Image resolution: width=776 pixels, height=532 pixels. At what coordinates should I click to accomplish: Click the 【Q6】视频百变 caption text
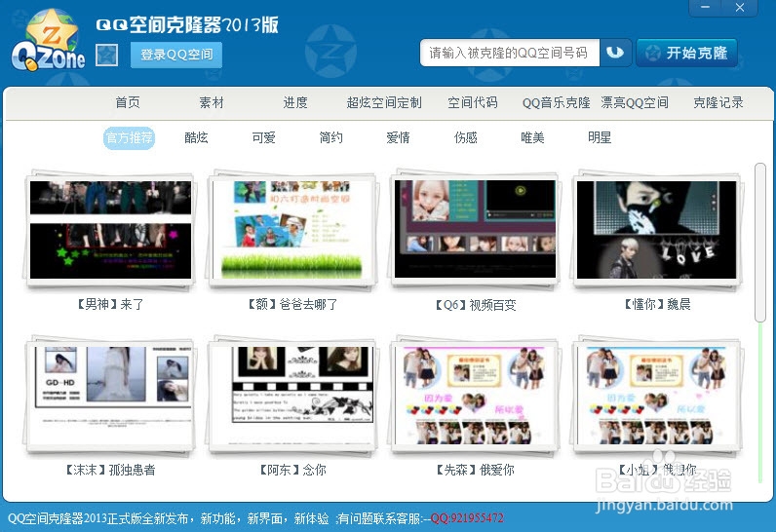coord(475,305)
